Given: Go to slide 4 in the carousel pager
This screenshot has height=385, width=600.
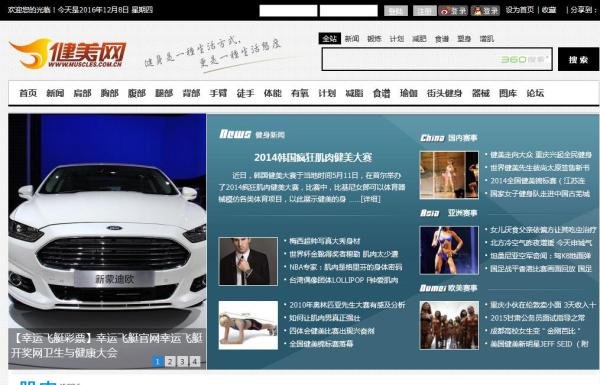Looking at the screenshot, I should pos(195,361).
